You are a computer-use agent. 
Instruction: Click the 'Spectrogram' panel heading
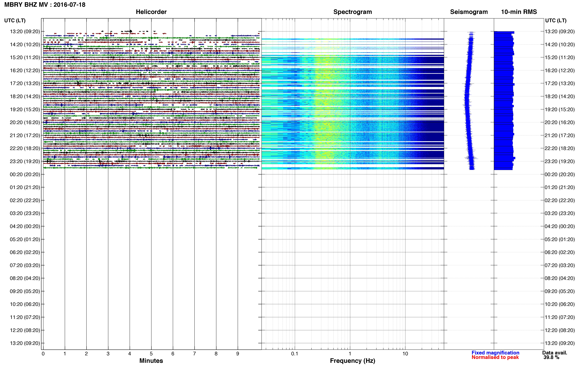352,12
